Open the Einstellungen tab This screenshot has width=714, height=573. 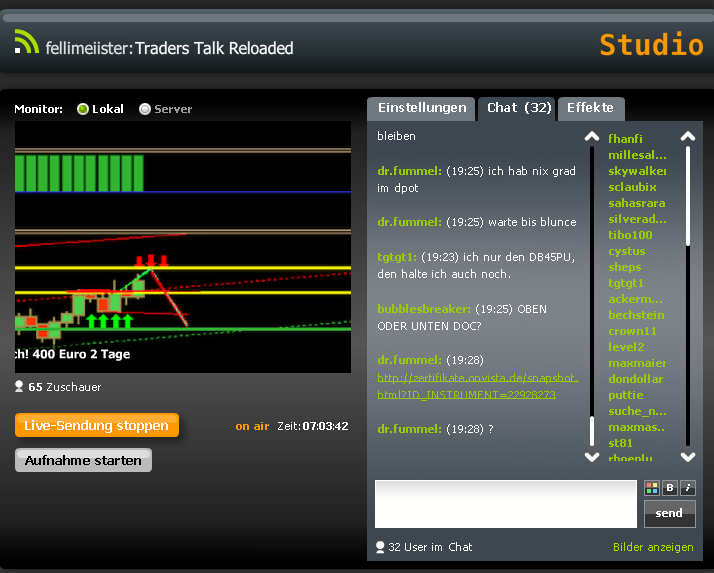tap(421, 108)
